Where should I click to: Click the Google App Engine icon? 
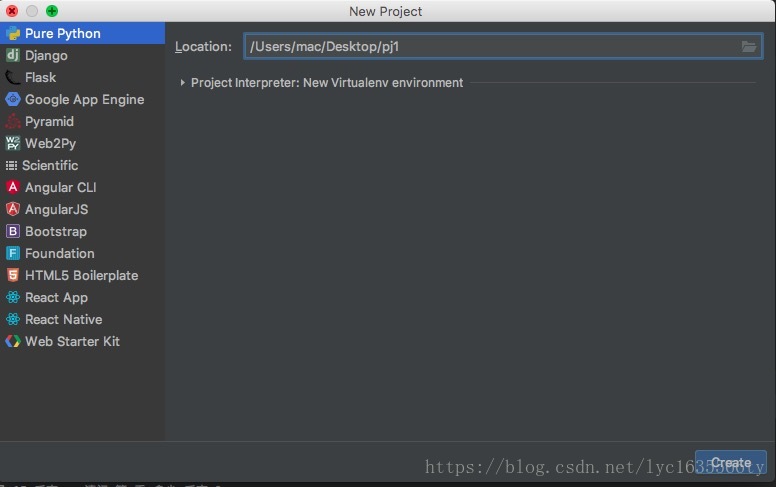(13, 99)
